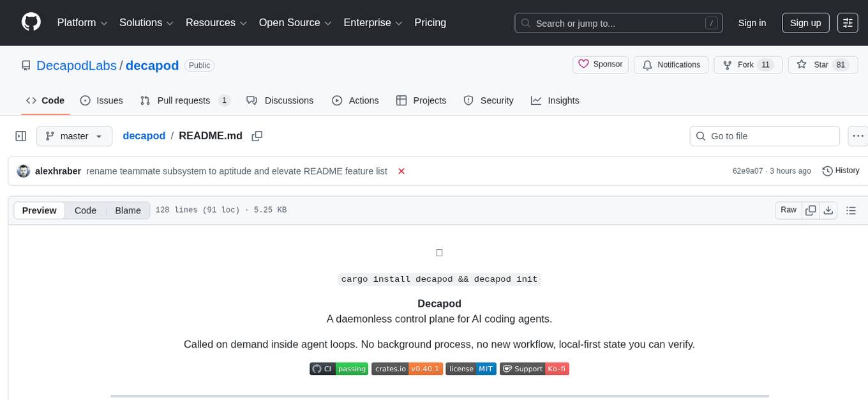The height and width of the screenshot is (400, 868).
Task: Click the failed commit status X
Action: point(401,171)
